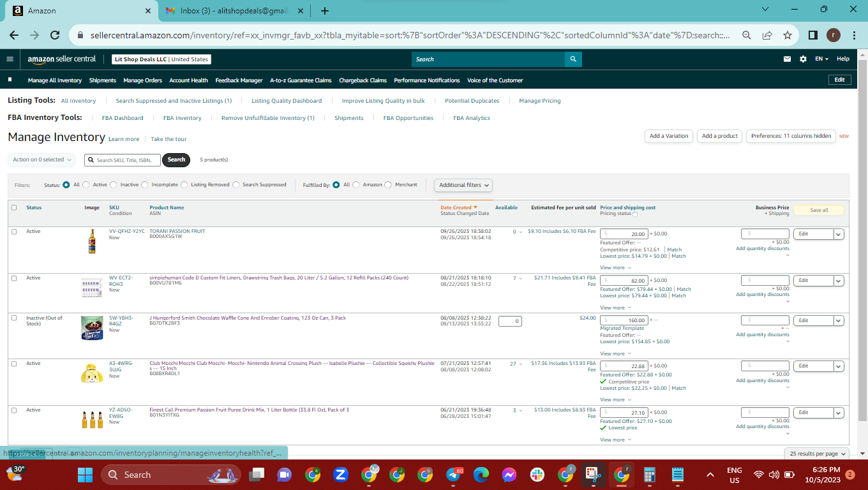The width and height of the screenshot is (868, 490).
Task: Open Calculator from the taskbar
Action: click(650, 475)
